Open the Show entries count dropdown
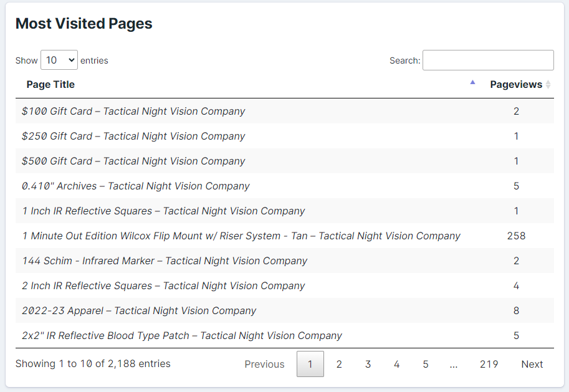The image size is (569, 392). click(x=59, y=60)
